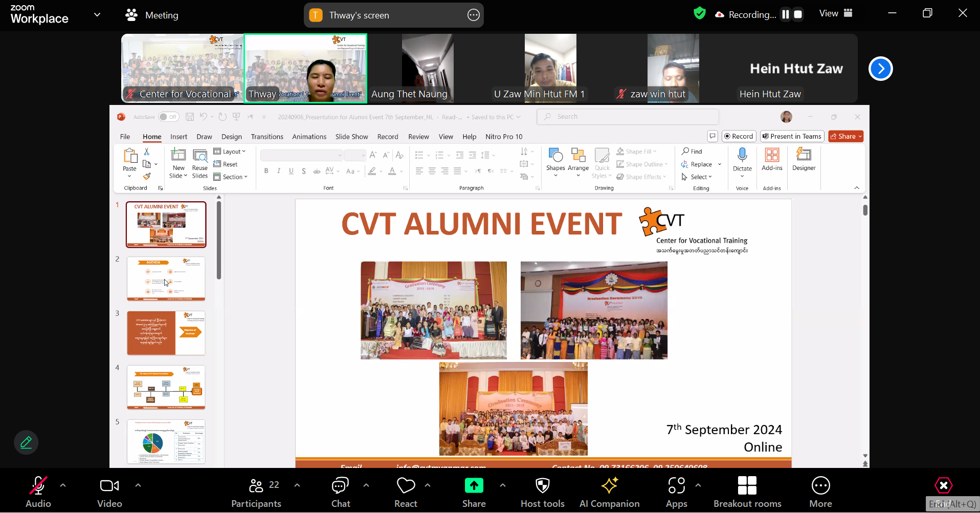
Task: Stop the recording
Action: pos(797,14)
